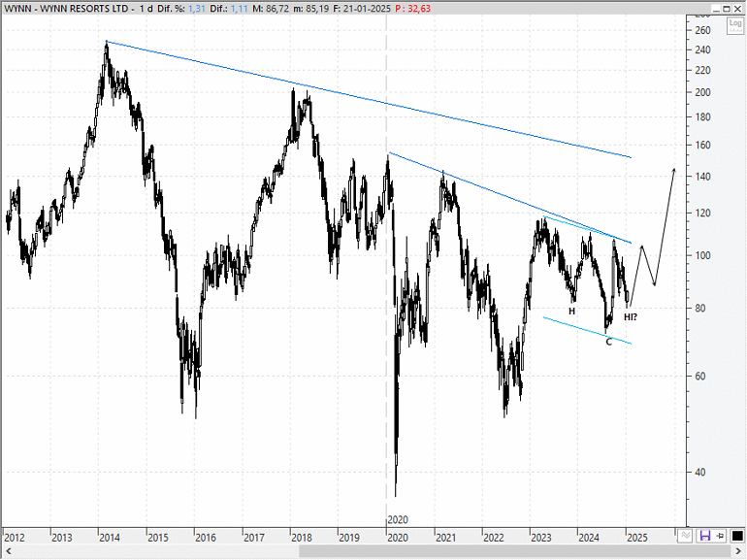Click the 100 price axis label

point(703,255)
